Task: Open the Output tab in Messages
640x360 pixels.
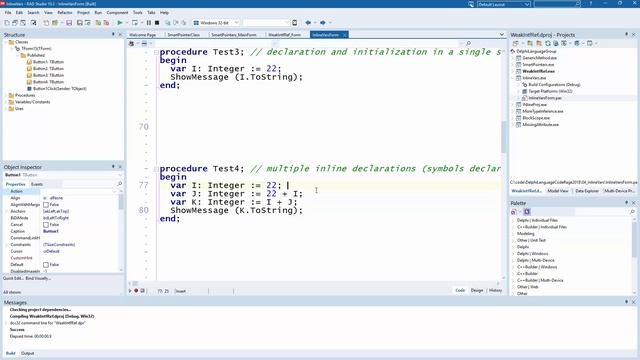Action: (x=27, y=353)
